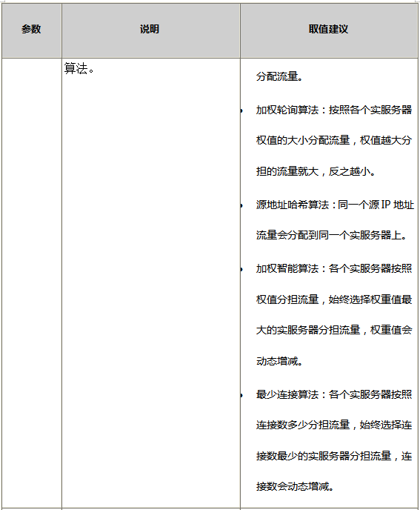Image resolution: width=420 pixels, height=510 pixels.
Task: Click the 最少连接算法 line of text
Action: (334, 395)
